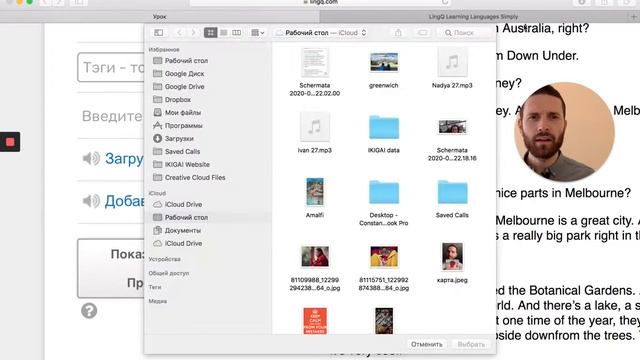The height and width of the screenshot is (360, 640).
Task: Open the Рабочий стол location popup
Action: coord(321,33)
